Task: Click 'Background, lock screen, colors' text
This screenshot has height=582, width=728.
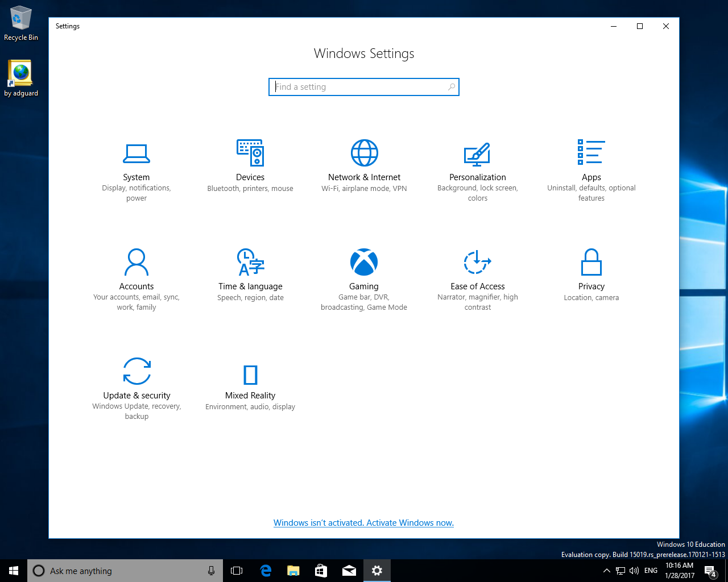Action: pos(478,193)
